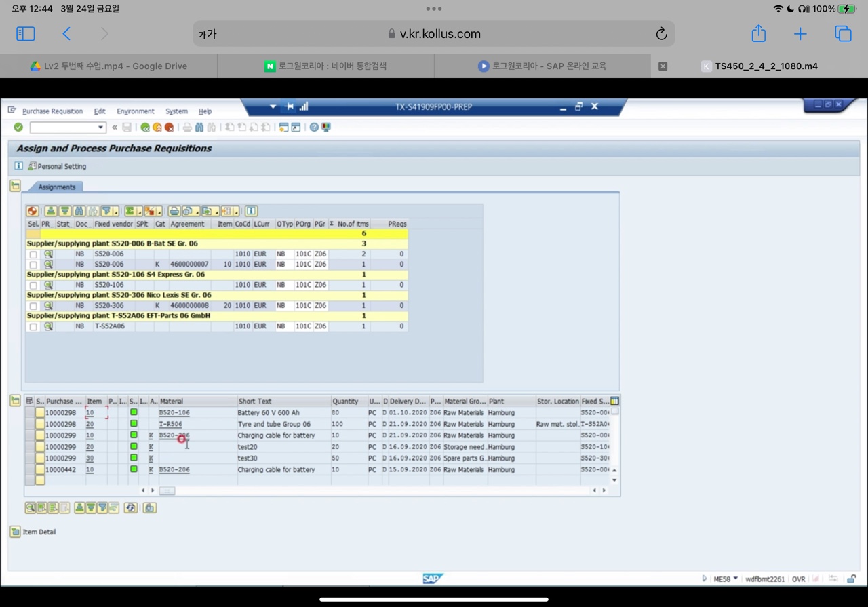Click the red Cancel icon

coord(170,128)
